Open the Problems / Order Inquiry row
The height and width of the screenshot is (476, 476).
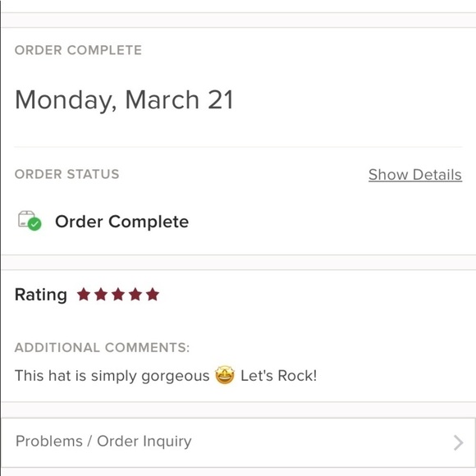(238, 442)
